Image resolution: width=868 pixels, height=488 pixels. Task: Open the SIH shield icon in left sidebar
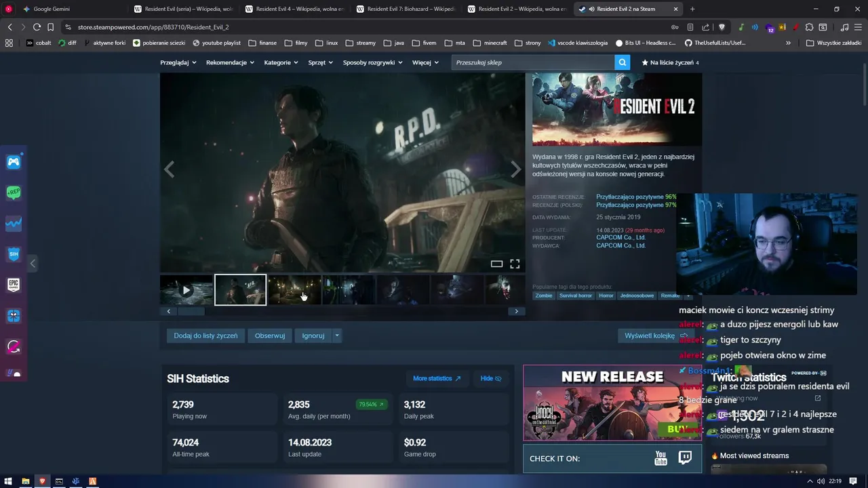pos(14,254)
